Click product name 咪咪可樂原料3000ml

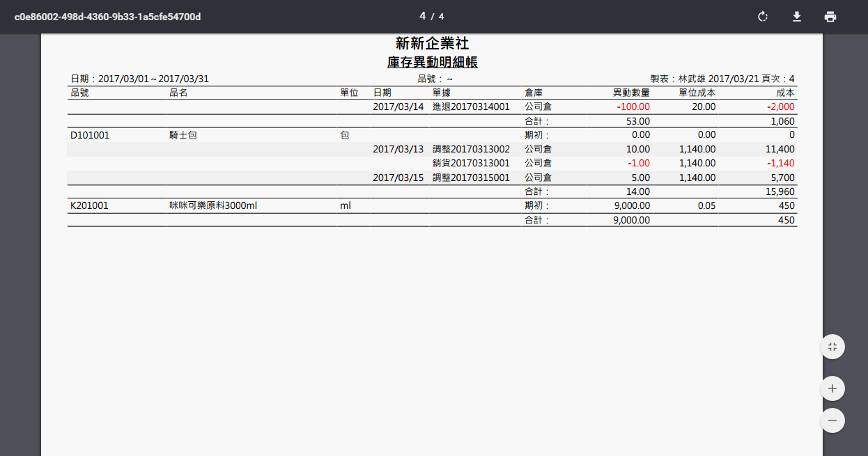(214, 206)
